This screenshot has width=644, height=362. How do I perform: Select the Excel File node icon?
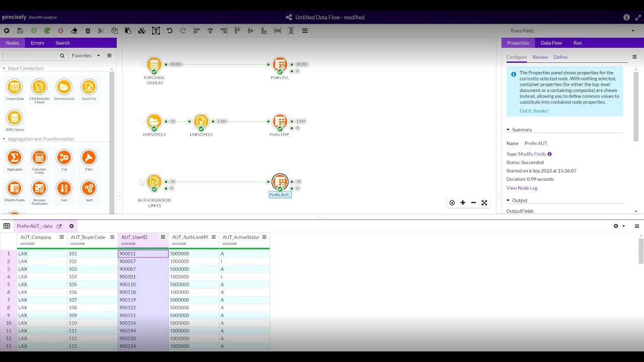click(89, 87)
